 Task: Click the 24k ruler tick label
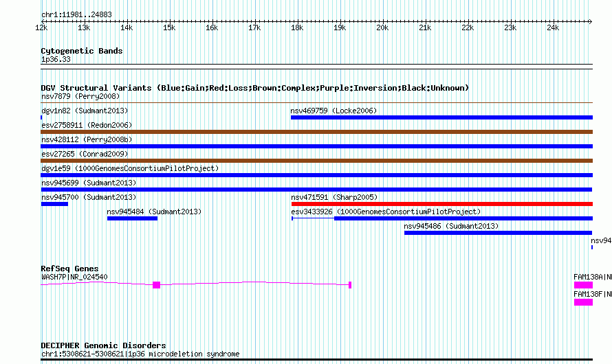click(x=553, y=27)
